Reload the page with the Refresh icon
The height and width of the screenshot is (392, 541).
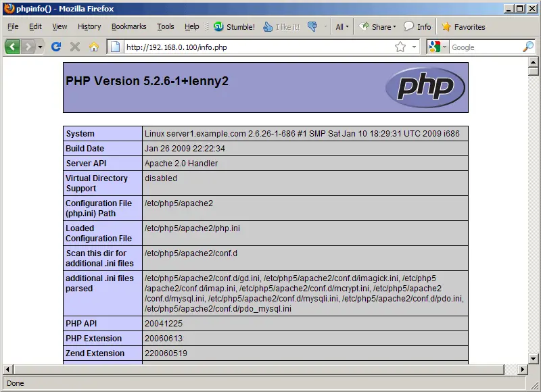point(56,47)
